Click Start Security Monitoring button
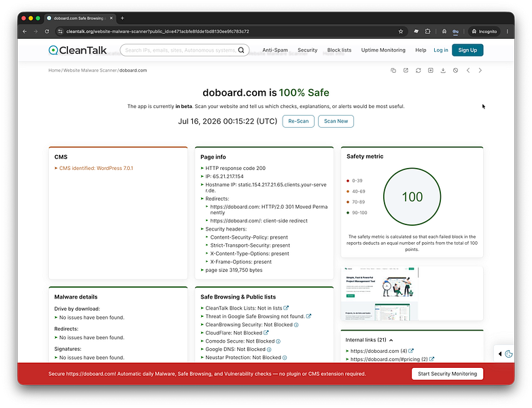The image size is (532, 408). (447, 374)
